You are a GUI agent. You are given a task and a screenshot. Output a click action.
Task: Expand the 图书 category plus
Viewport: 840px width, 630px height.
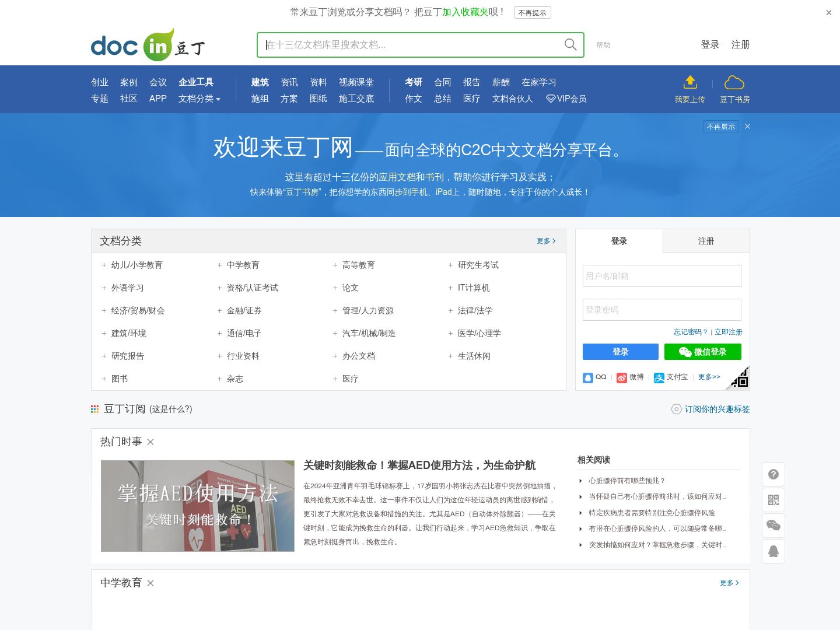pyautogui.click(x=104, y=379)
